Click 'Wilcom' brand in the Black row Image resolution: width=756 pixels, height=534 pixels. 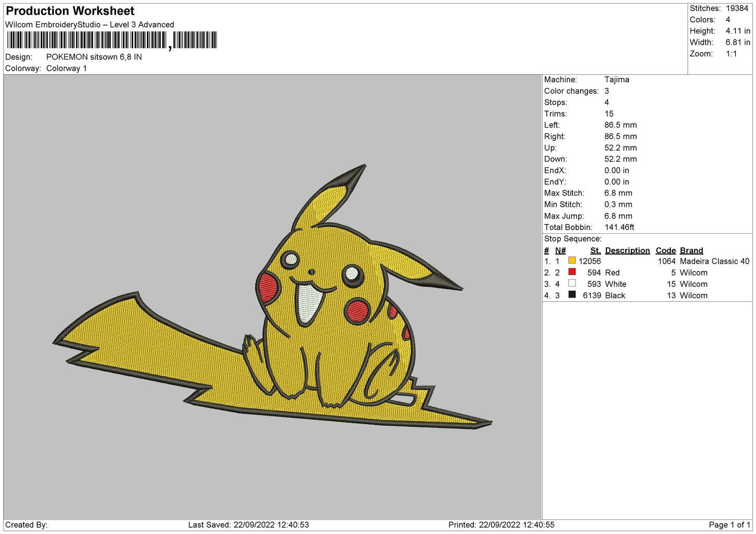(x=694, y=296)
